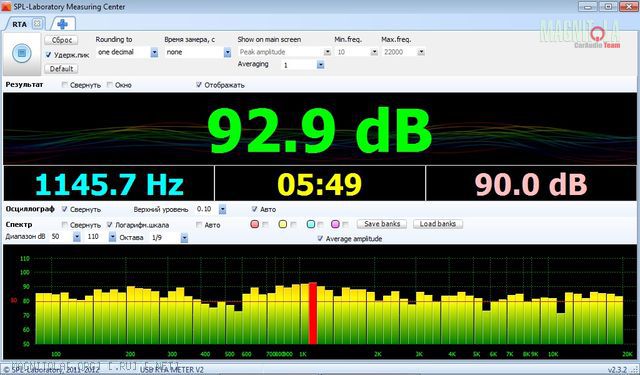Click USB RTA METER V2 status text

(x=171, y=370)
